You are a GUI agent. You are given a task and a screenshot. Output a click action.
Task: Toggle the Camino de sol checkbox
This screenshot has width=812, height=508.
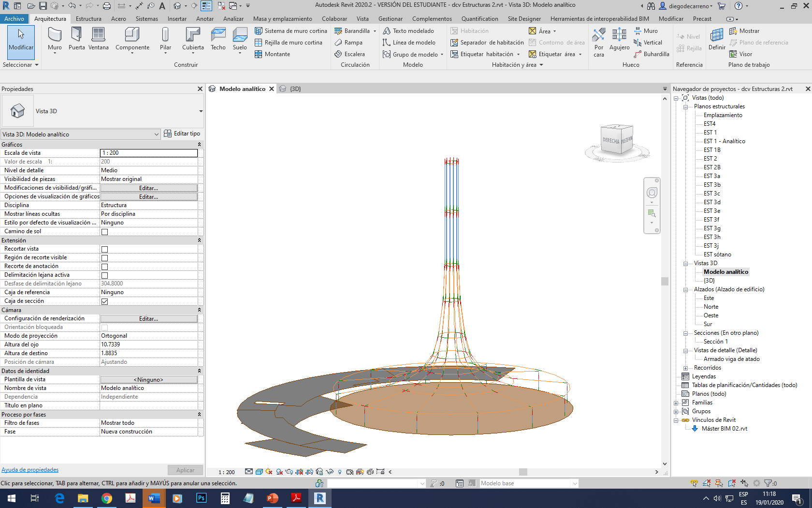pyautogui.click(x=104, y=232)
